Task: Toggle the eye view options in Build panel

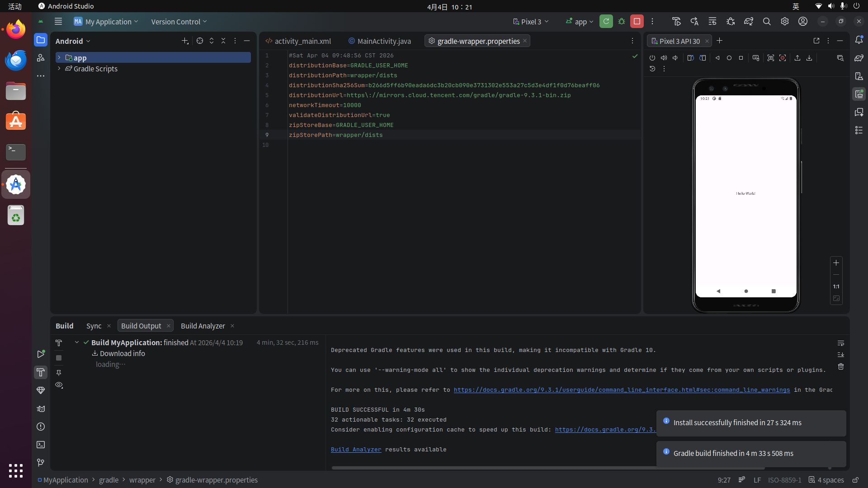Action: [59, 385]
